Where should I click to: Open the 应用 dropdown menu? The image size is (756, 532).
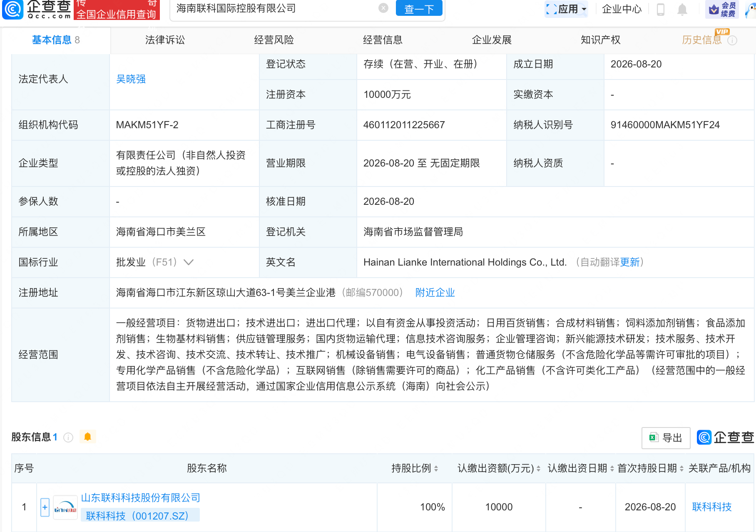click(x=566, y=9)
